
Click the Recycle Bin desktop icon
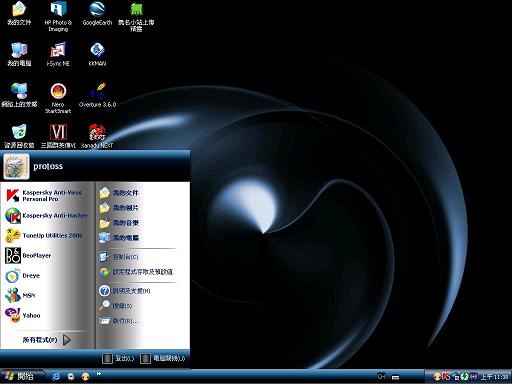coord(19,136)
